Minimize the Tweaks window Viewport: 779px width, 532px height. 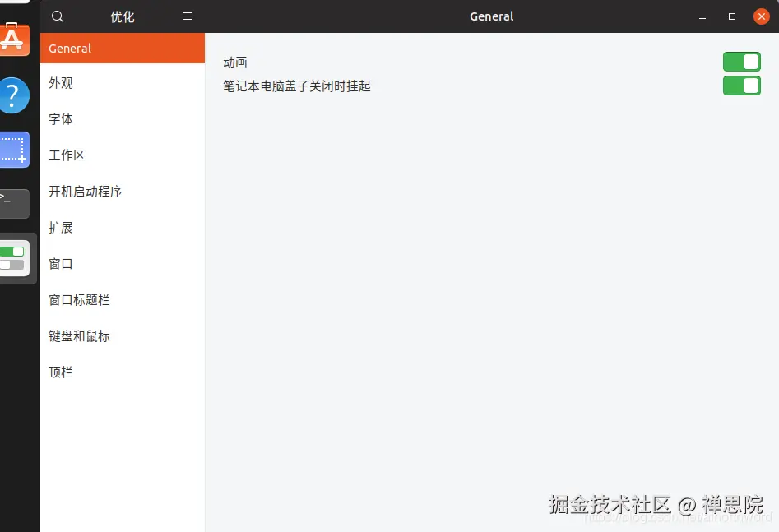pos(702,16)
